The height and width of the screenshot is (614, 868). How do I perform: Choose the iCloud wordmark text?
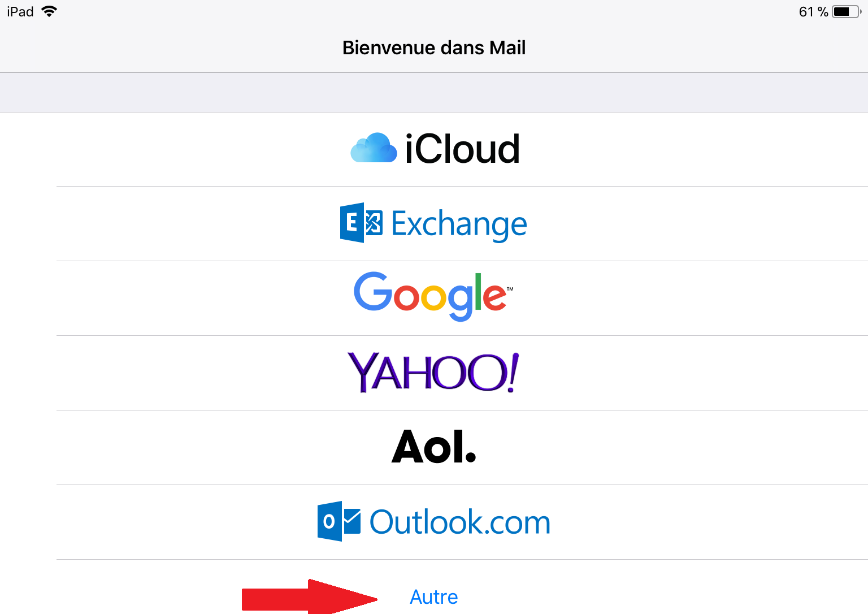coord(462,149)
